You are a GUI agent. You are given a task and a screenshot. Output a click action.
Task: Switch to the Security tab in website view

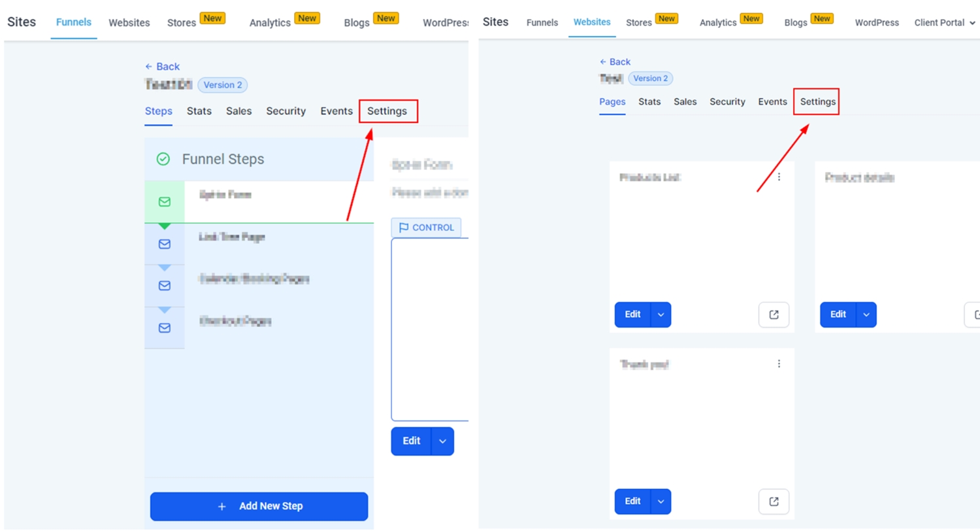(727, 102)
